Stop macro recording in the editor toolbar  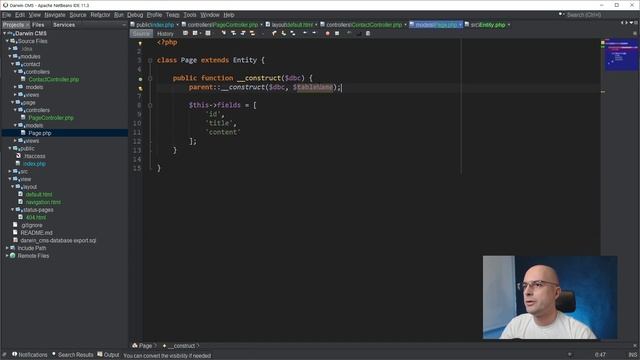pos(337,33)
